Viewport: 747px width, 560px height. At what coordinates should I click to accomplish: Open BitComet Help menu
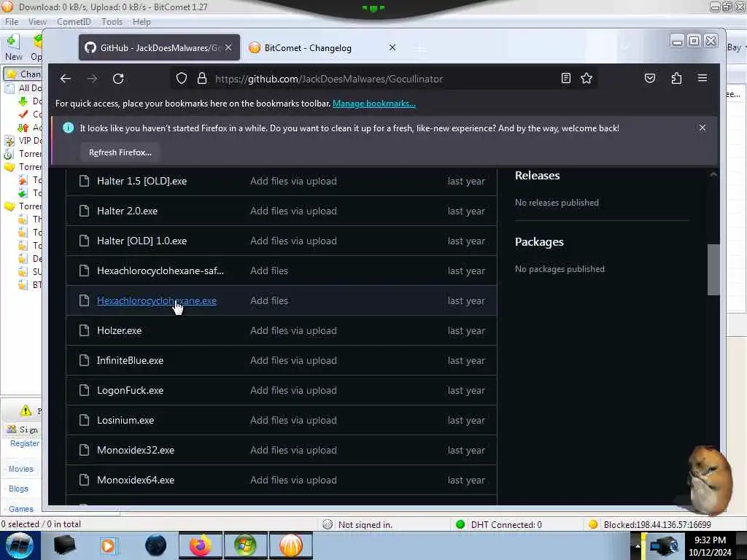click(x=142, y=22)
